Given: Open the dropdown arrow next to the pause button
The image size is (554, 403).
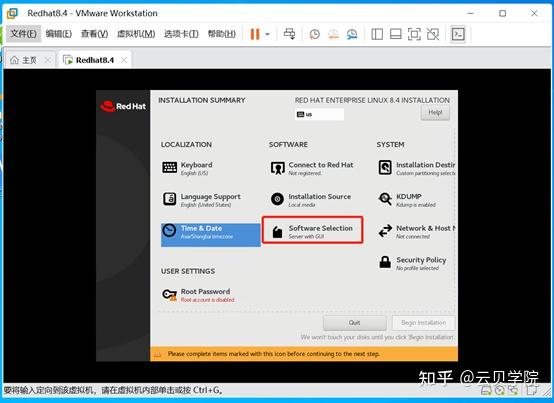Looking at the screenshot, I should coord(267,34).
